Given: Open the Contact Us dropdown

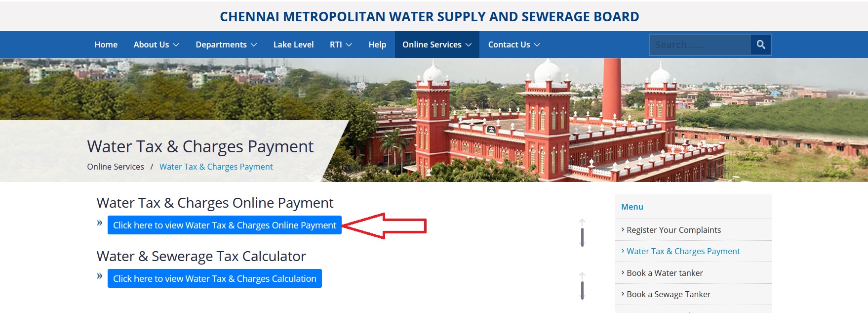Looking at the screenshot, I should [514, 45].
